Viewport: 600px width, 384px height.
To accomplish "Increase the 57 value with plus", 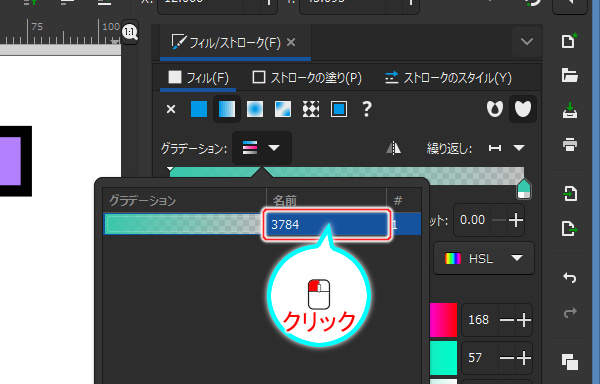I will pyautogui.click(x=524, y=358).
